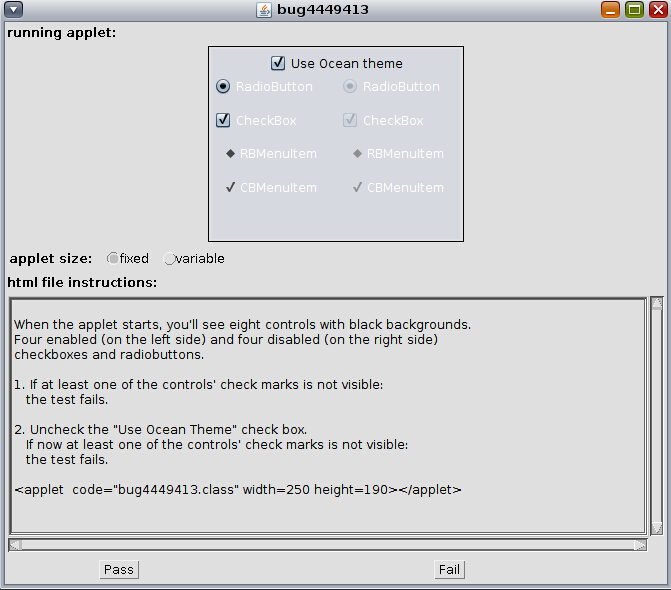Click the disabled RBMenuItem on the right

[x=397, y=154]
